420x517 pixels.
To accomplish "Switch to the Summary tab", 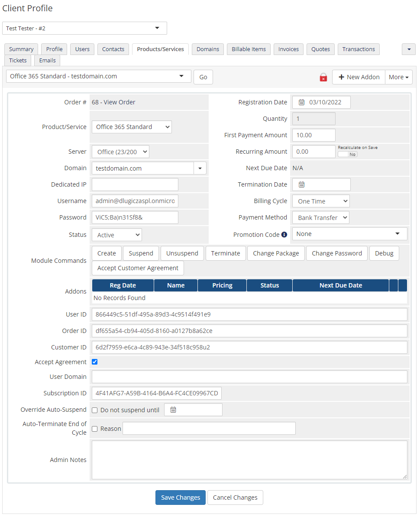I will [21, 49].
